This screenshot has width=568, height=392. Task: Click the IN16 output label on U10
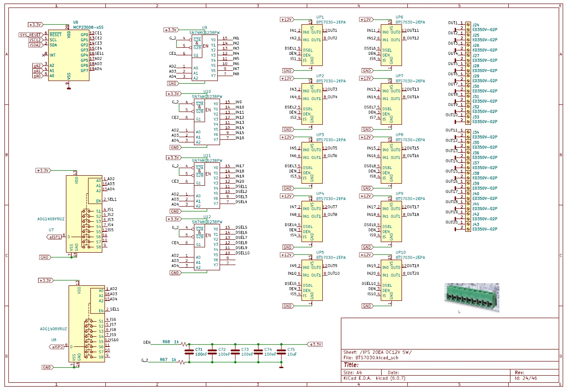point(240,138)
